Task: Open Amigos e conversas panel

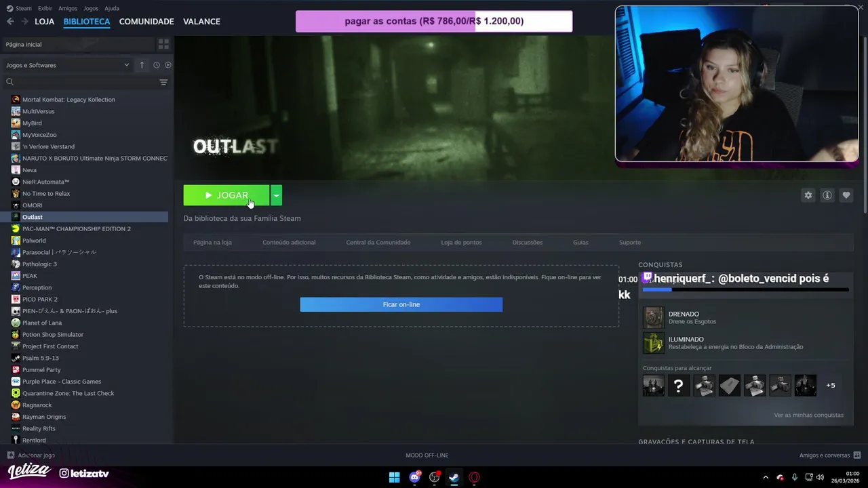Action: (830, 455)
